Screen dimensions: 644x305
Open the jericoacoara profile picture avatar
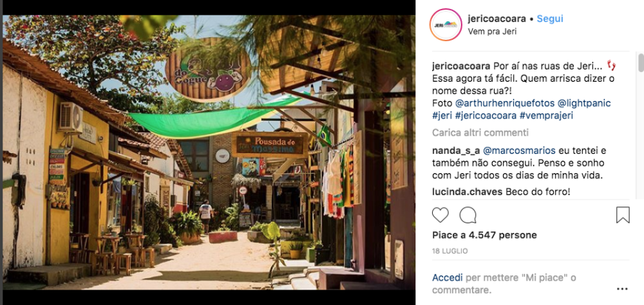pos(446,24)
